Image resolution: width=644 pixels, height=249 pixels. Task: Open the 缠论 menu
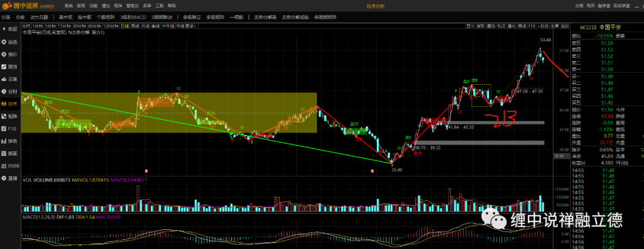(106, 6)
